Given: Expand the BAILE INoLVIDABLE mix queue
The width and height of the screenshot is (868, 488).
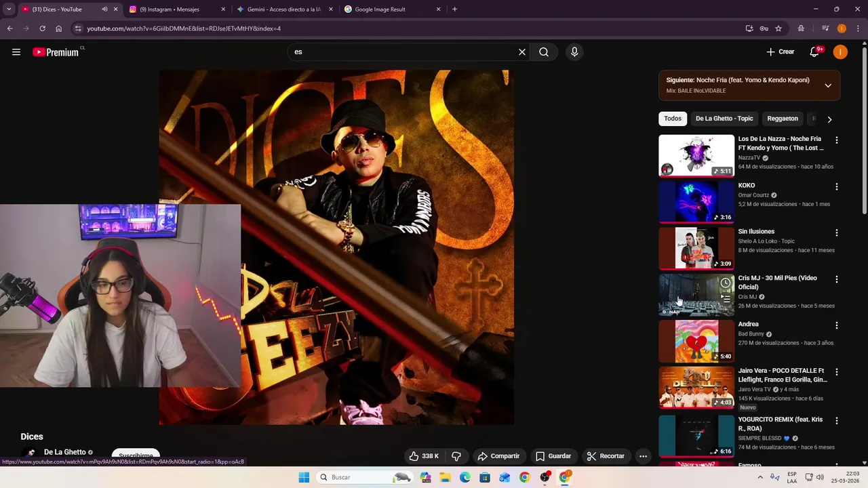Looking at the screenshot, I should click(828, 85).
